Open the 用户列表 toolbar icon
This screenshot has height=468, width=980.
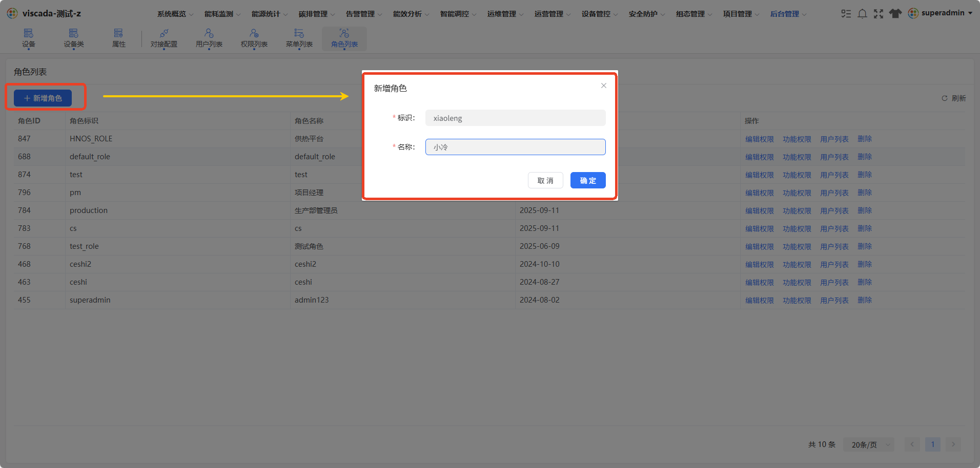(x=209, y=38)
